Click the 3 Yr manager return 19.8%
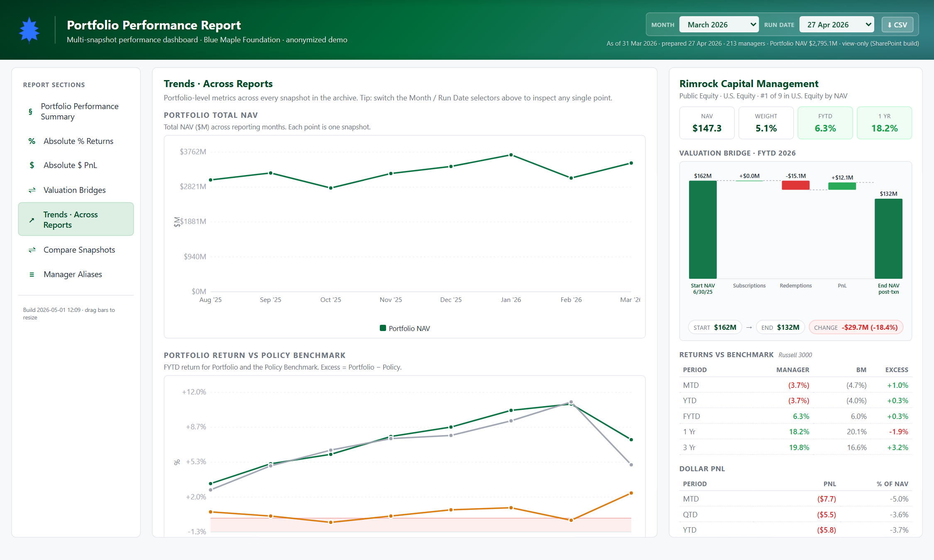Viewport: 934px width, 560px height. point(799,448)
